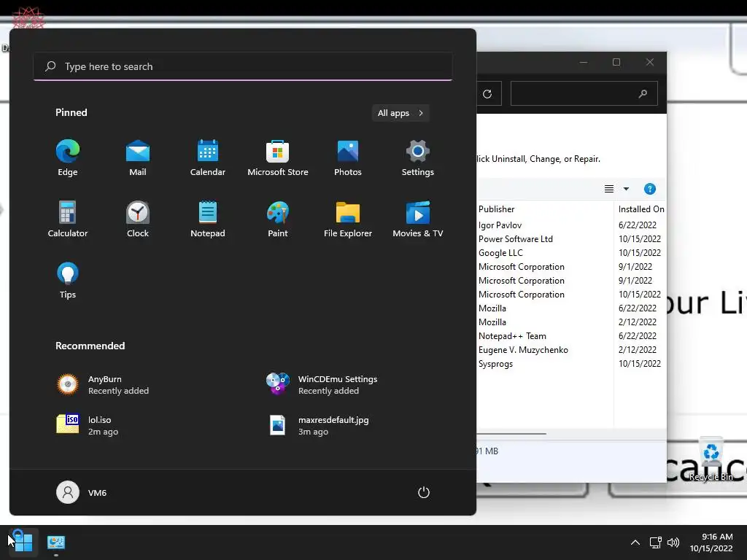Open Notepad from Start menu
The height and width of the screenshot is (560, 747).
(208, 219)
